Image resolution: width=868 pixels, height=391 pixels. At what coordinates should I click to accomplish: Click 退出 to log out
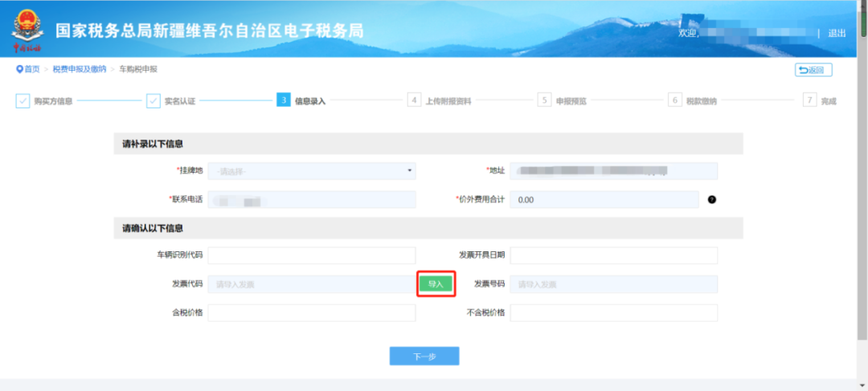(837, 34)
